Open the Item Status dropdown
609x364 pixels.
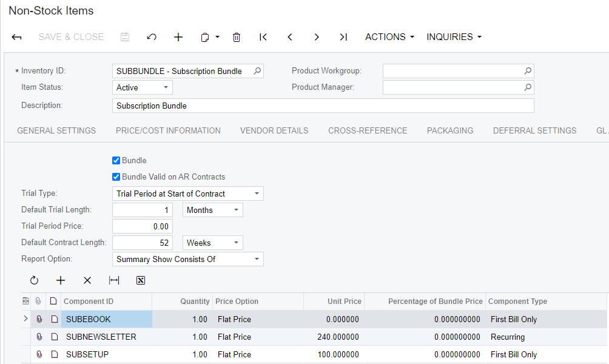point(143,87)
